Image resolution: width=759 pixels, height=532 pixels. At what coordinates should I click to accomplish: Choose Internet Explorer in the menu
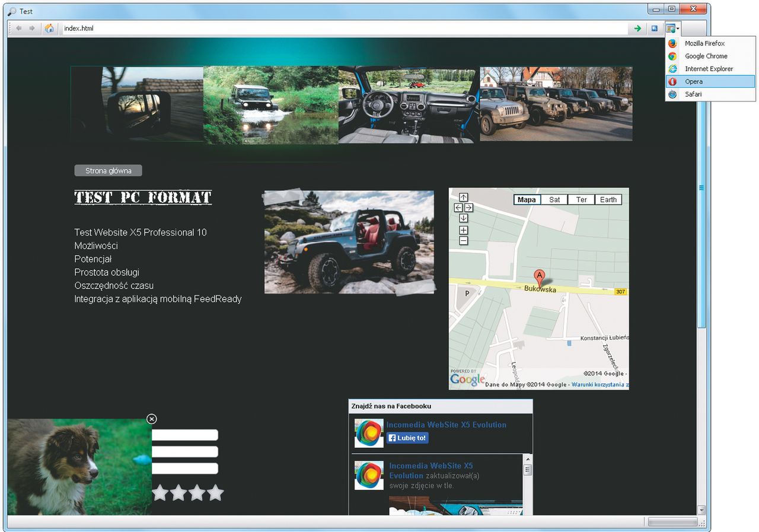(710, 69)
